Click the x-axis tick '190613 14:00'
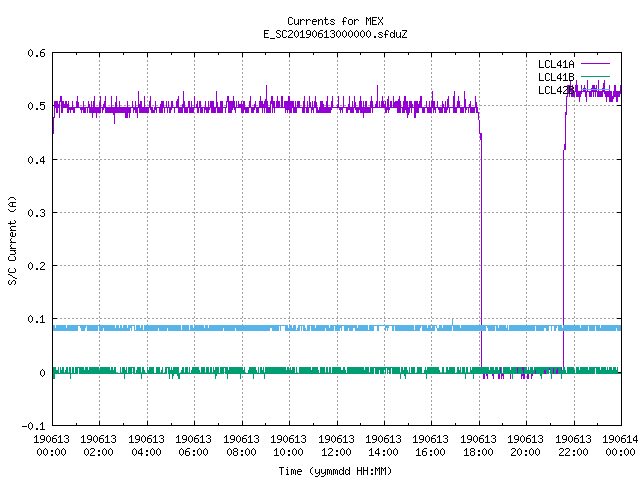The height and width of the screenshot is (480, 640). pyautogui.click(x=384, y=446)
